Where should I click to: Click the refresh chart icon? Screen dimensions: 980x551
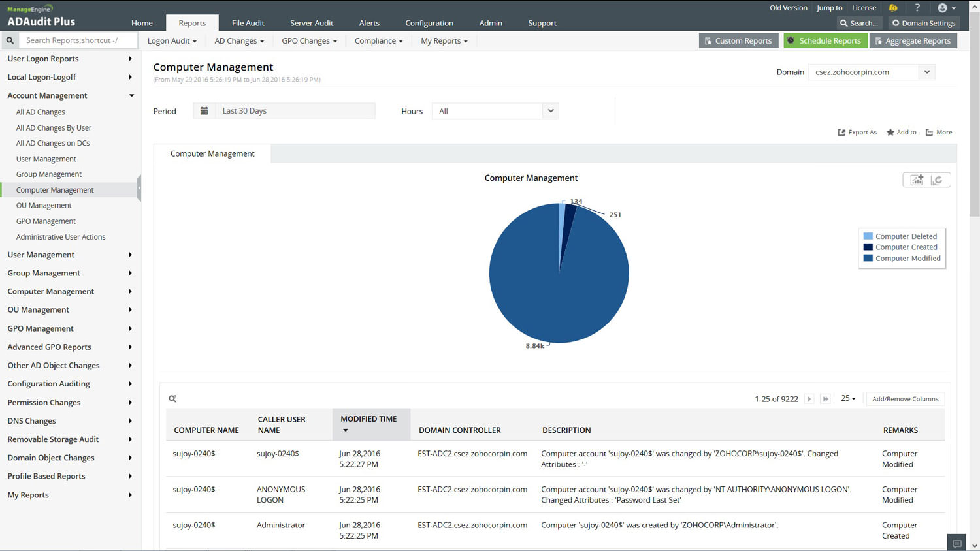pyautogui.click(x=937, y=180)
